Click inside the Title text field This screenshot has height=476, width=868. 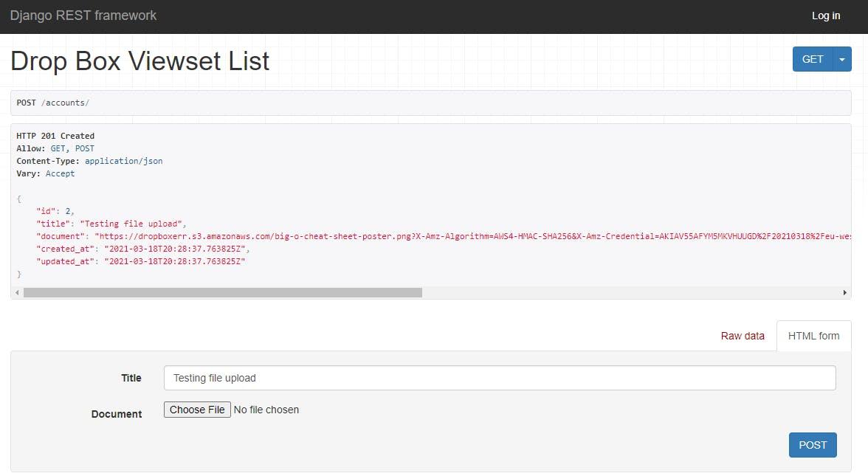(x=499, y=377)
